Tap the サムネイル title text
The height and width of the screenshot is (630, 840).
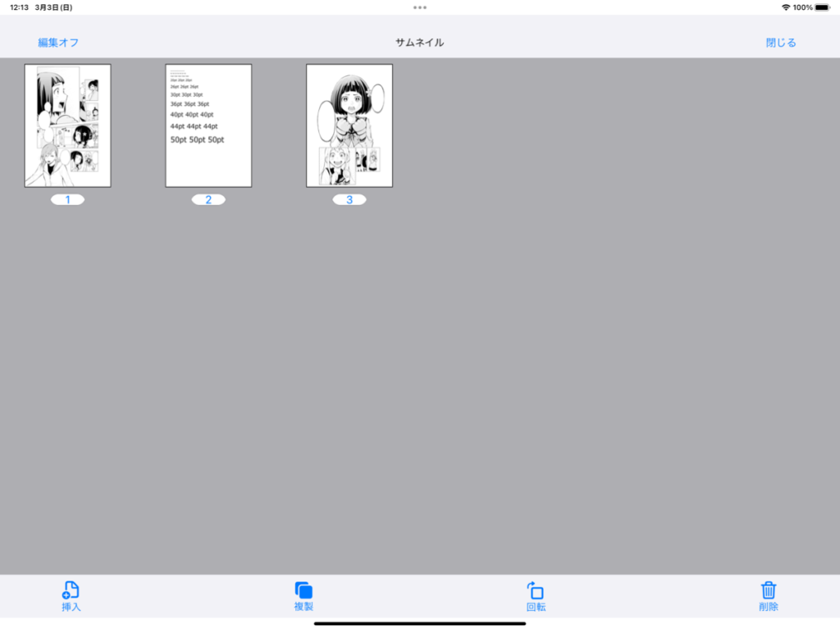419,43
